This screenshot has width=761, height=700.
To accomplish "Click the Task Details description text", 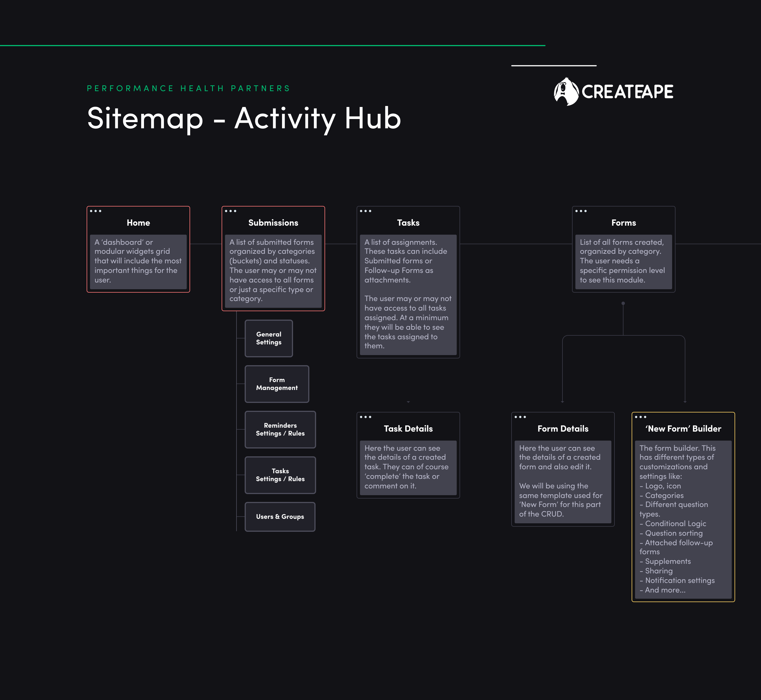I will 406,467.
